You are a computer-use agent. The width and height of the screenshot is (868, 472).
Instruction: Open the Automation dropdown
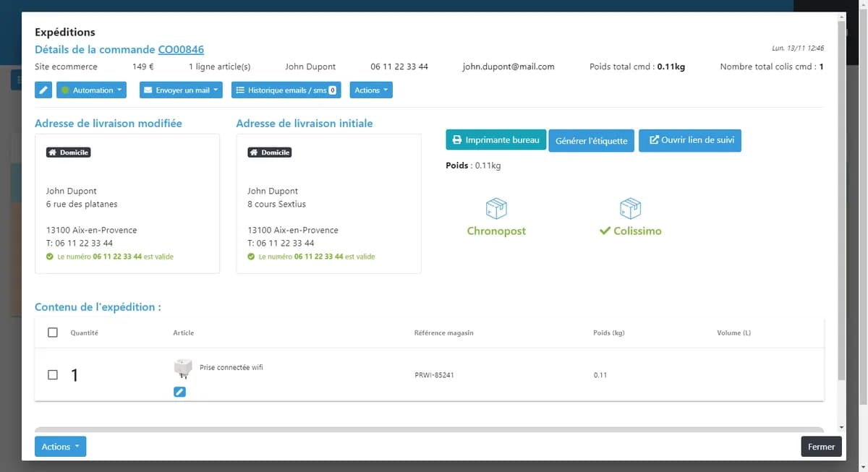[x=91, y=90]
